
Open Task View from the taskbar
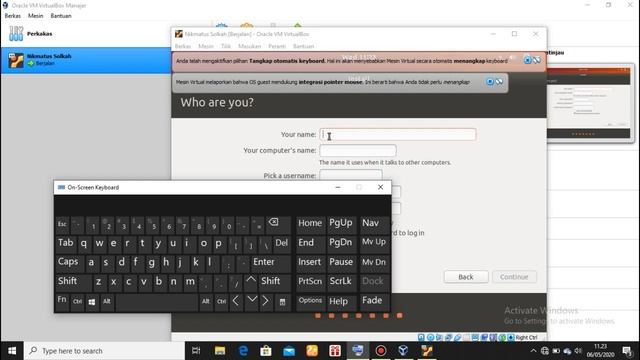[x=196, y=351]
